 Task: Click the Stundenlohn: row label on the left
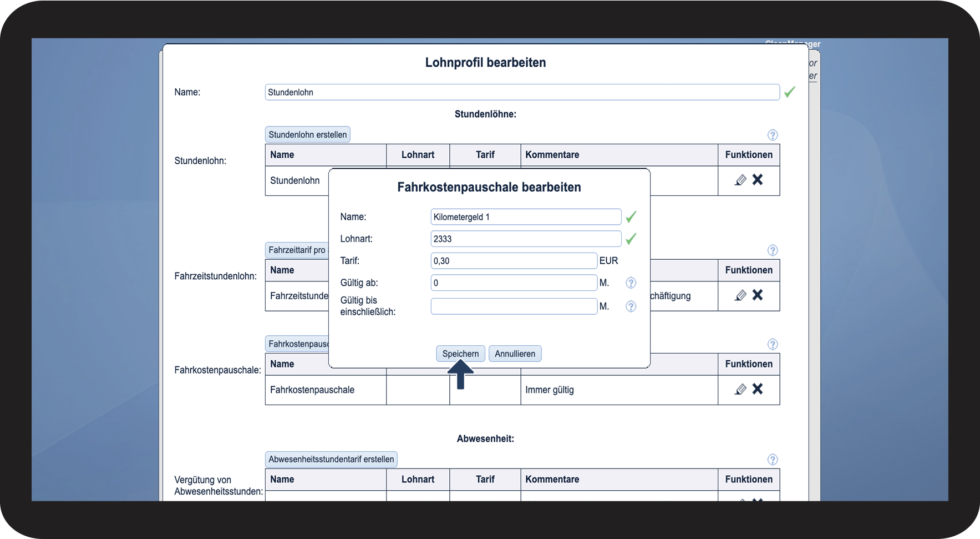[200, 161]
